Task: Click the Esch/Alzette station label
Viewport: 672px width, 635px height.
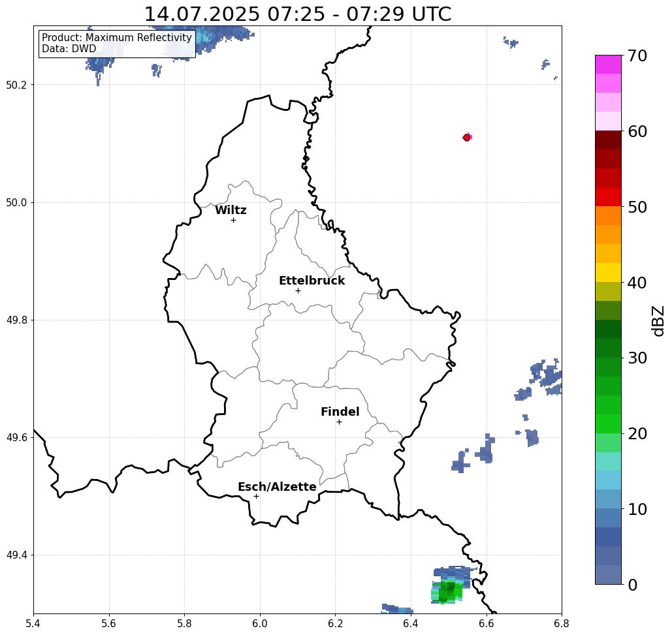Action: (x=277, y=487)
